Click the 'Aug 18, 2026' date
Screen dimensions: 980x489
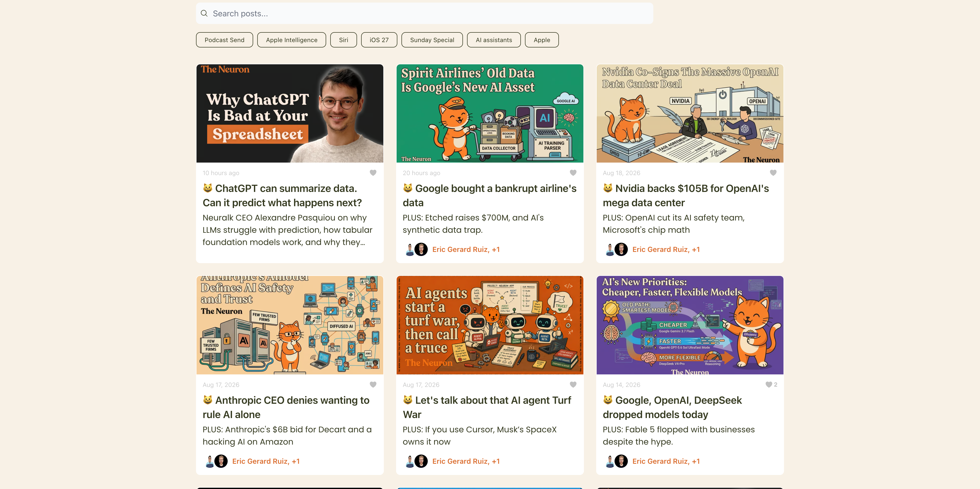[x=622, y=173]
